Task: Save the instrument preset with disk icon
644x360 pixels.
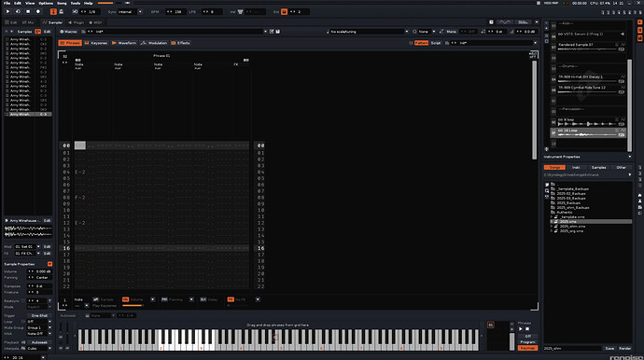Action: coord(277,32)
